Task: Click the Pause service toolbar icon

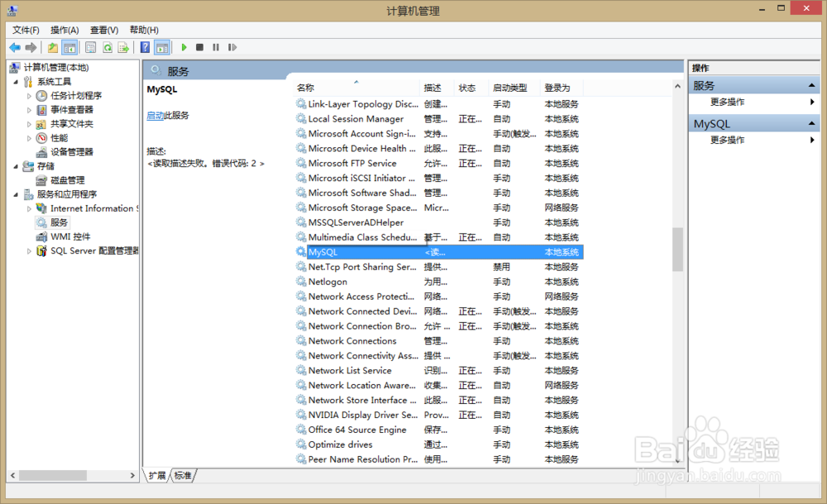Action: click(216, 47)
